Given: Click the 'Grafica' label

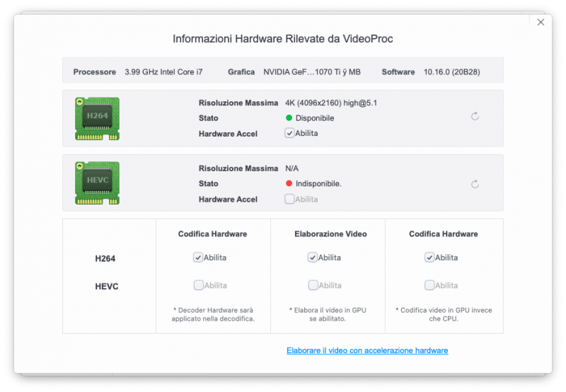Looking at the screenshot, I should (241, 72).
